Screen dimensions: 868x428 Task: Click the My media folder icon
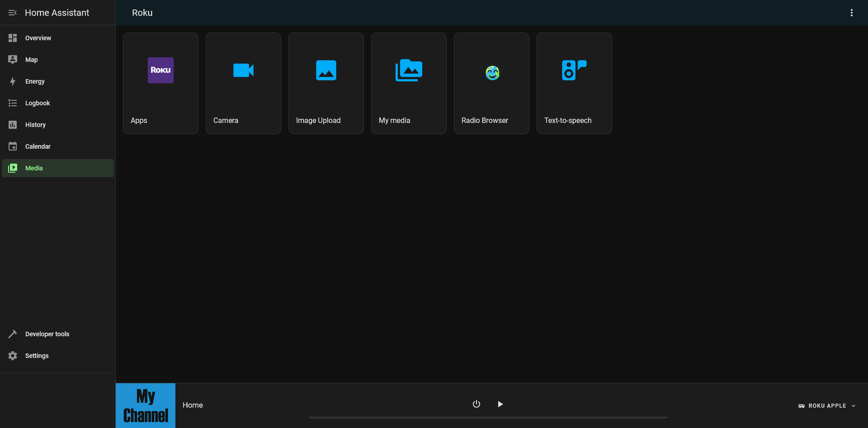point(409,70)
